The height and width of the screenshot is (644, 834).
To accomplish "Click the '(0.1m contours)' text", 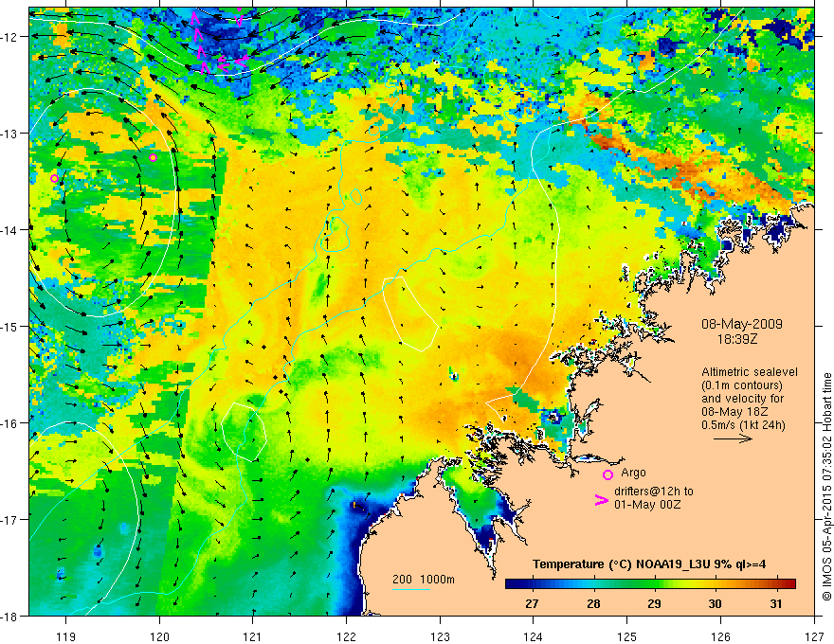I will (x=742, y=385).
